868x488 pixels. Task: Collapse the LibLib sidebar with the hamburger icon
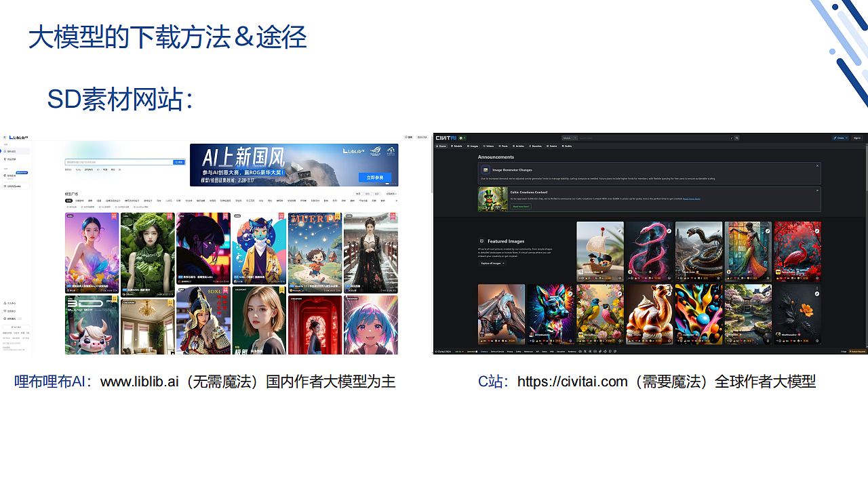click(x=4, y=137)
